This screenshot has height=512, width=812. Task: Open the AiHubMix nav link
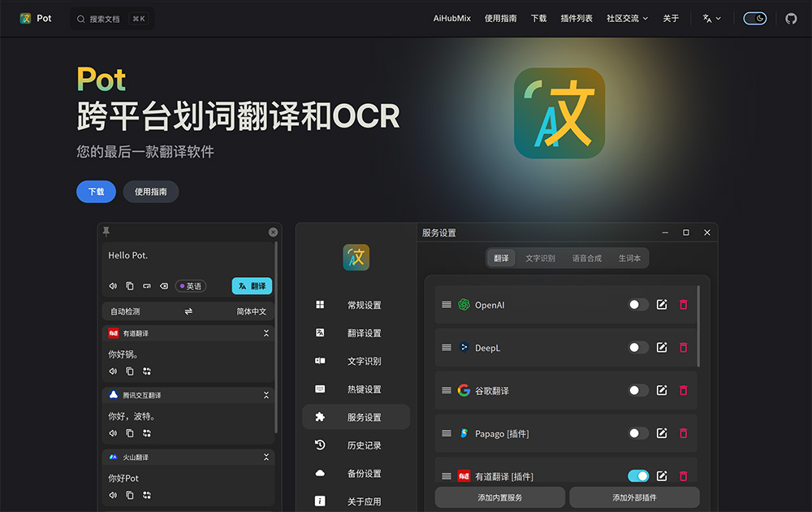(x=452, y=19)
